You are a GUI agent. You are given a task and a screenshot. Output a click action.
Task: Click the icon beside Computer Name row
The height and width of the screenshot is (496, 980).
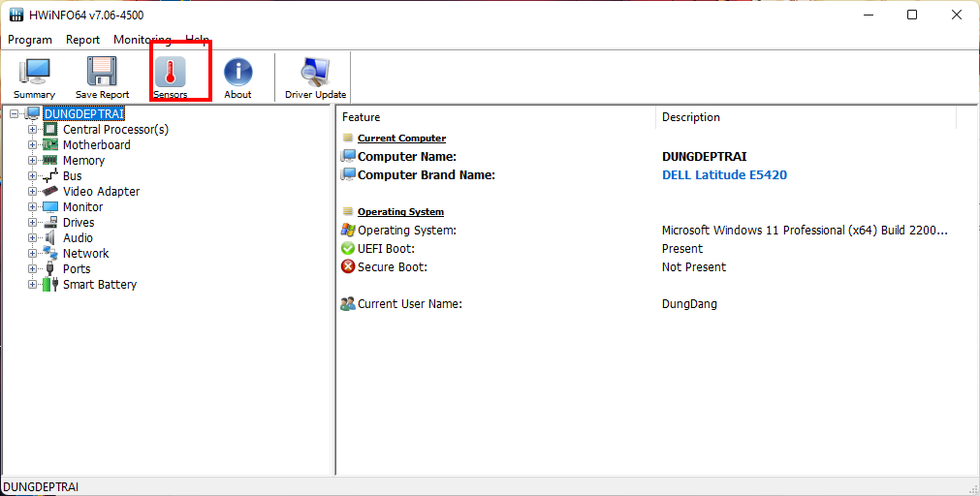348,156
